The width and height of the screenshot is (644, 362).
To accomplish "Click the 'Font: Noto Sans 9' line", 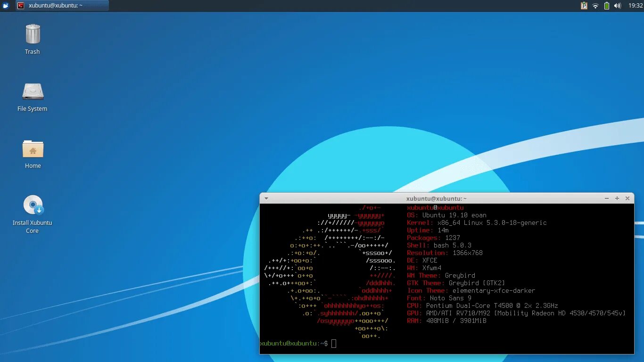I will pyautogui.click(x=439, y=298).
